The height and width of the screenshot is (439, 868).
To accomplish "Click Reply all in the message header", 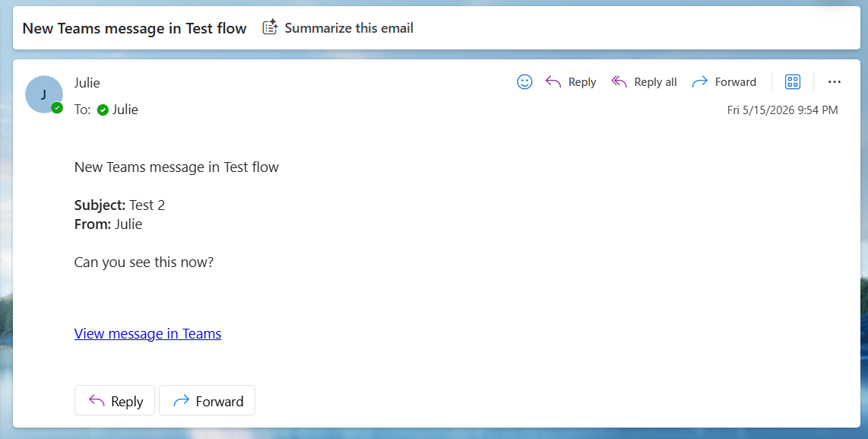I will point(644,82).
